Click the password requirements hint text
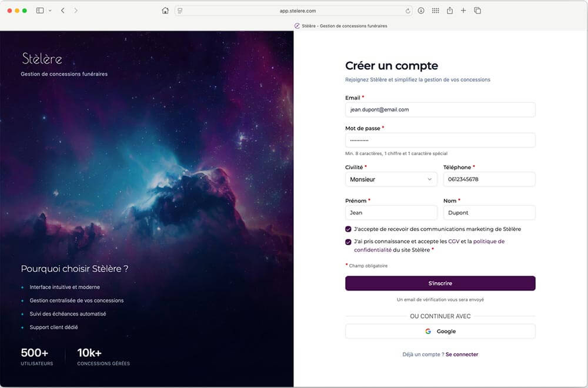This screenshot has height=388, width=588. pos(396,153)
